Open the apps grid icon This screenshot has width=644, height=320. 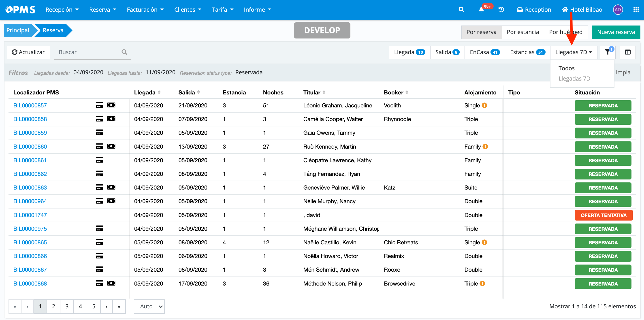(x=636, y=10)
